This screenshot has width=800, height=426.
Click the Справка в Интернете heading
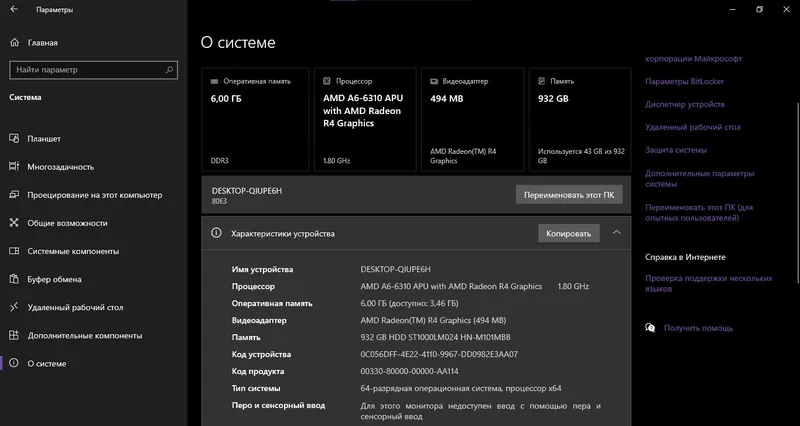685,257
